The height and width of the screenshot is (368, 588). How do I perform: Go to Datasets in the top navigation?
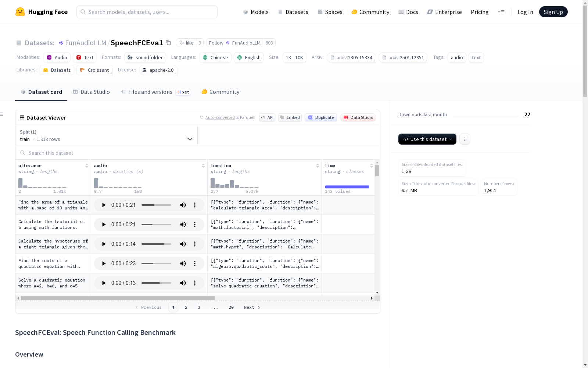tap(293, 12)
